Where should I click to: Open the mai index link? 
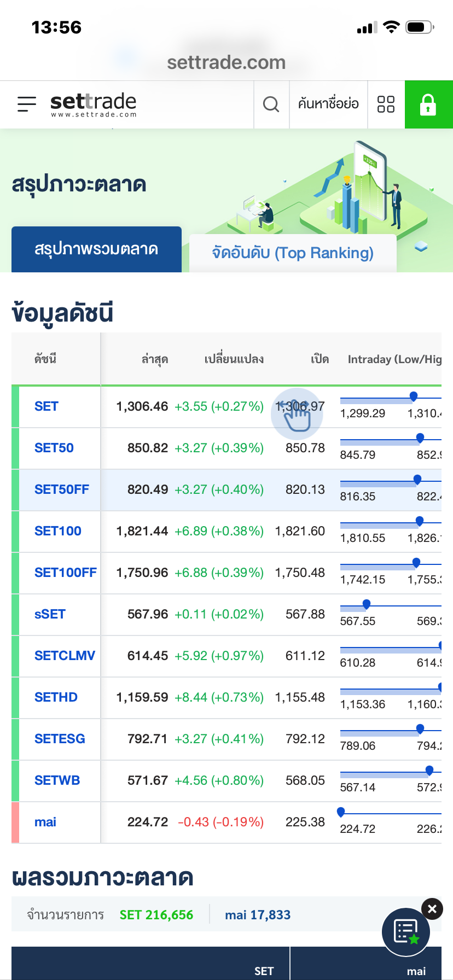(x=45, y=822)
